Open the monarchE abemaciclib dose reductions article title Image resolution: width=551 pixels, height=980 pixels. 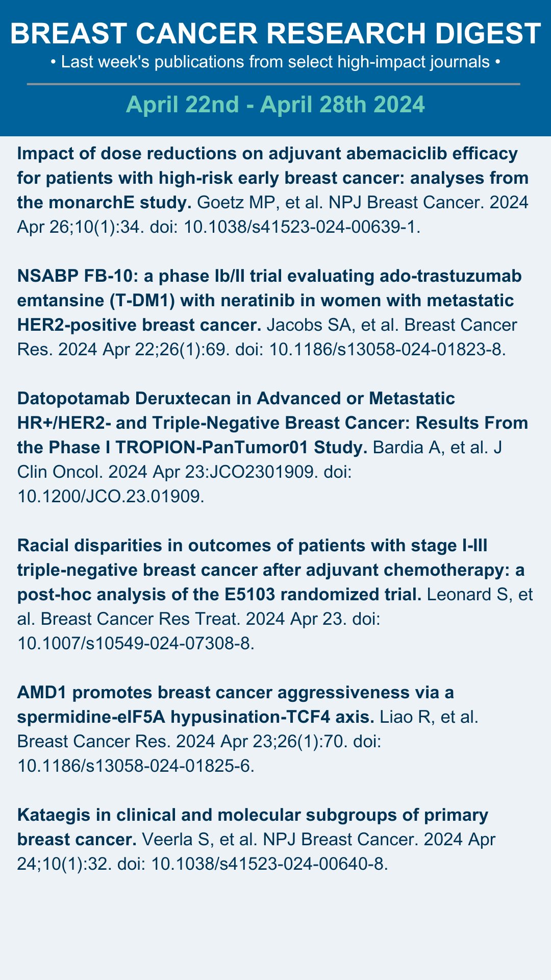point(272,178)
